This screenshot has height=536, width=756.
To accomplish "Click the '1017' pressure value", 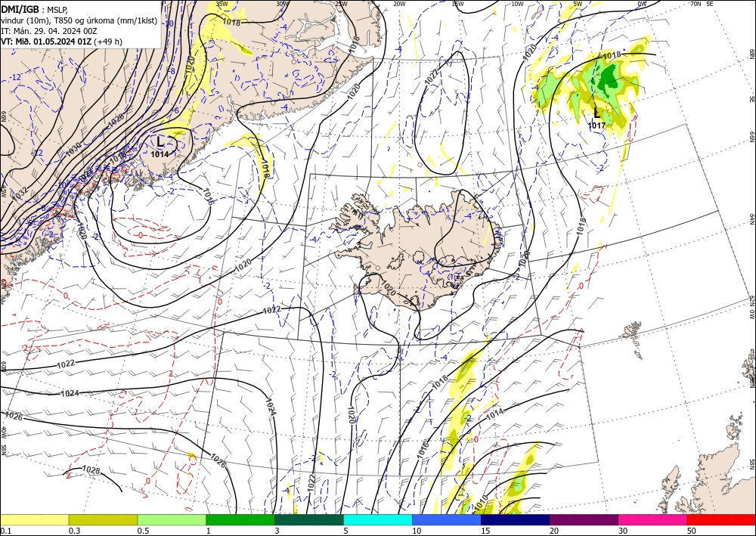I will (597, 125).
